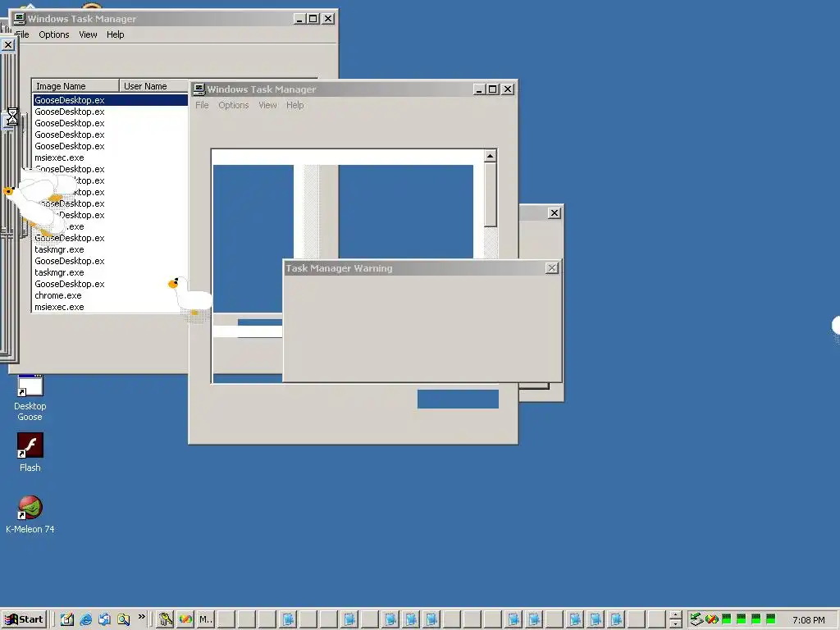The image size is (840, 630).
Task: Click the Internet Explorer quick launch icon
Action: coord(85,619)
